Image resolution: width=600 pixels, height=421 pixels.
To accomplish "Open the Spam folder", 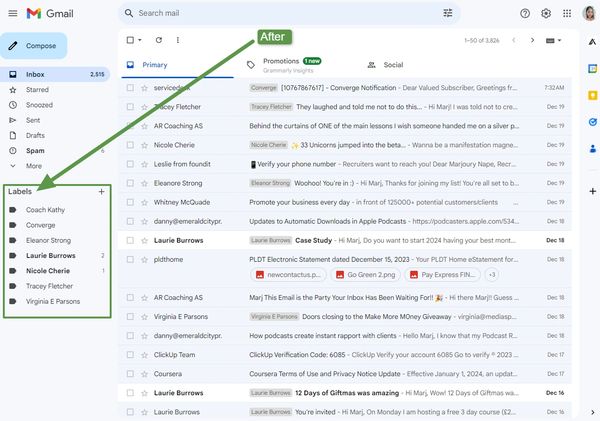I will point(35,151).
